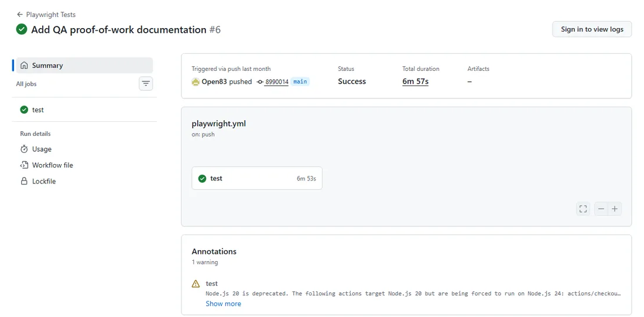This screenshot has height=317, width=644.
Task: Click the Annotations section heading
Action: [x=214, y=251]
